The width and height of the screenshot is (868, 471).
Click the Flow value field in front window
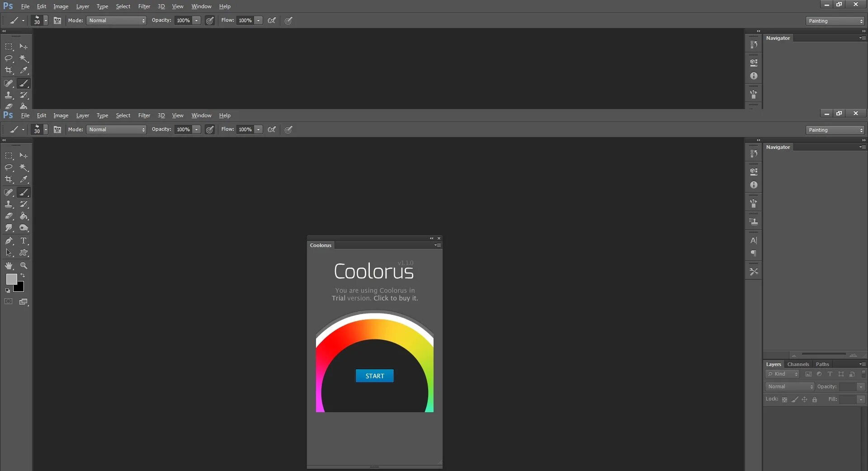(245, 130)
